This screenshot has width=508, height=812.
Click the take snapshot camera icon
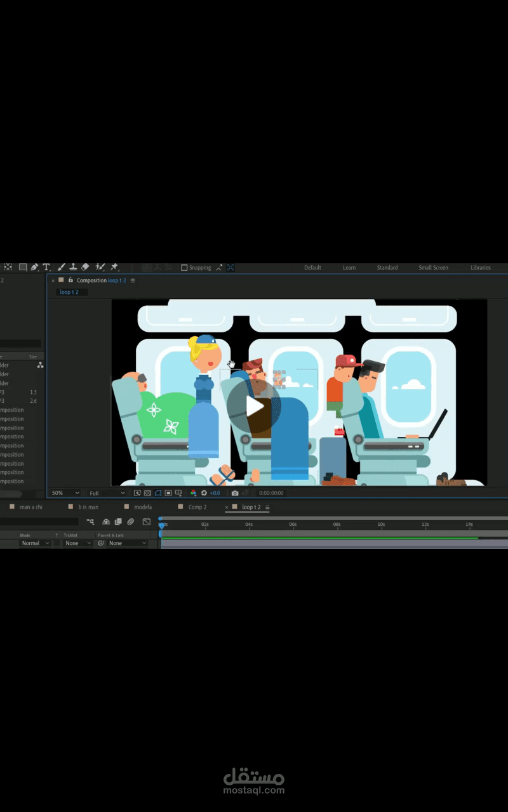235,493
